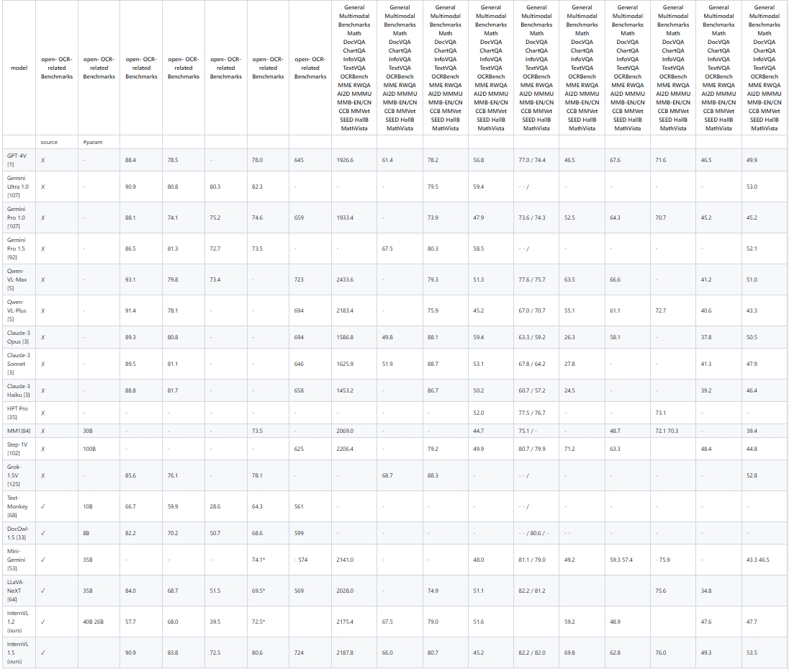This screenshot has height=672, width=789.
Task: Select the cell reading "63.3 / 59.2"
Action: [536, 337]
